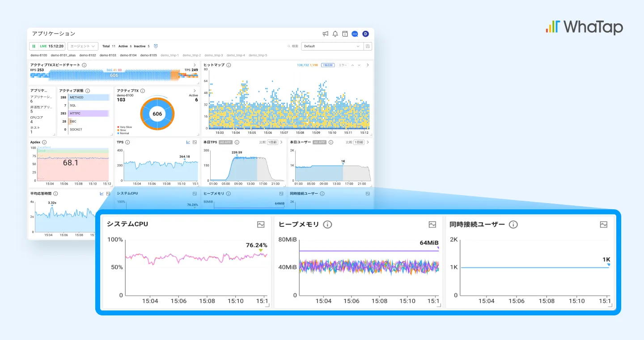The height and width of the screenshot is (340, 644).
Task: Open the user avatar D menu
Action: point(365,34)
